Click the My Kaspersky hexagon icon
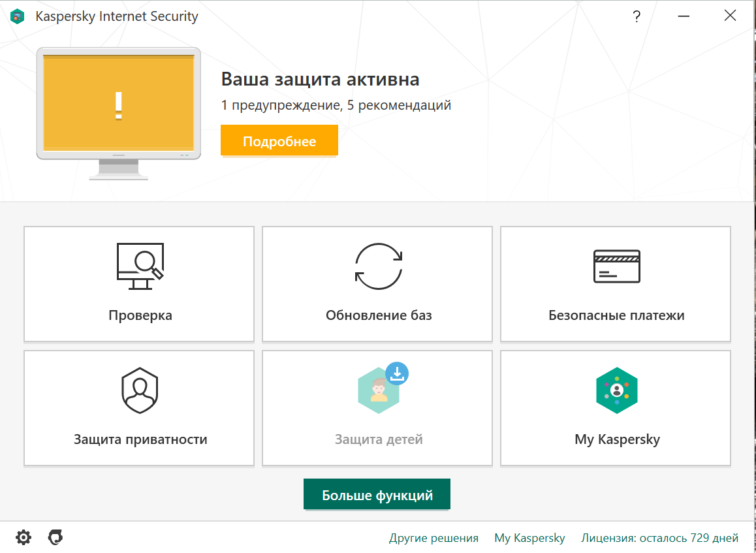Screen dimensions: 756x553 617,390
